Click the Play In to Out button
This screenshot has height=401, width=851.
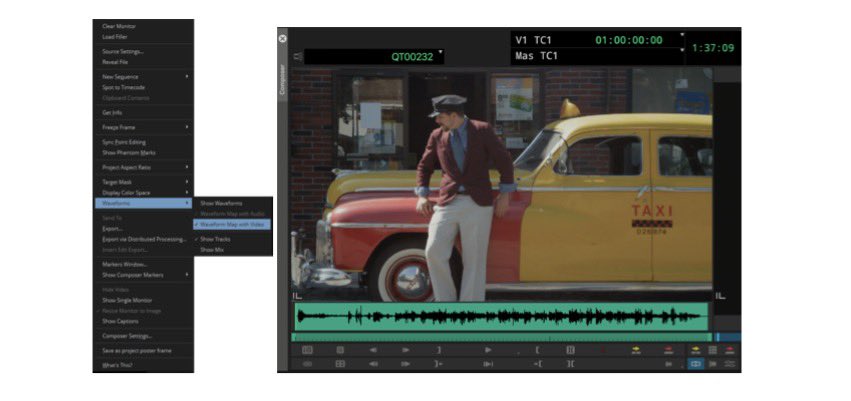tap(488, 364)
